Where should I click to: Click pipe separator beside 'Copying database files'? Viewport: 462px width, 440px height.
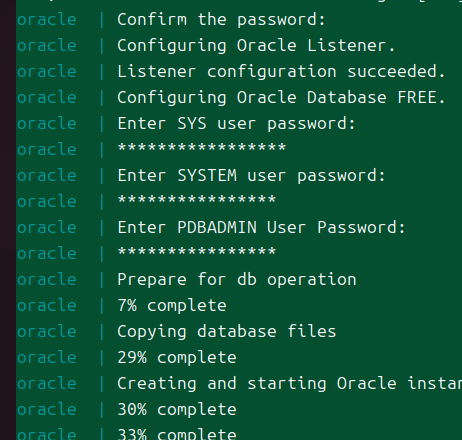[102, 332]
